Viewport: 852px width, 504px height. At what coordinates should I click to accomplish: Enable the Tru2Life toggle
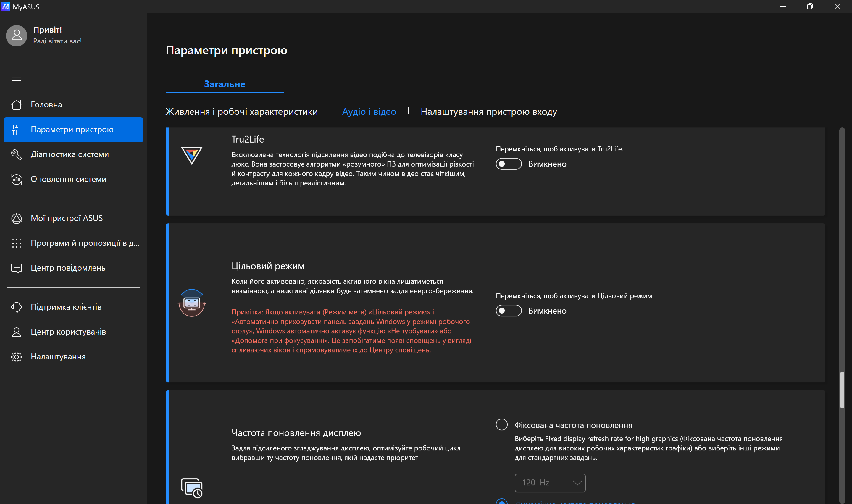(x=508, y=164)
